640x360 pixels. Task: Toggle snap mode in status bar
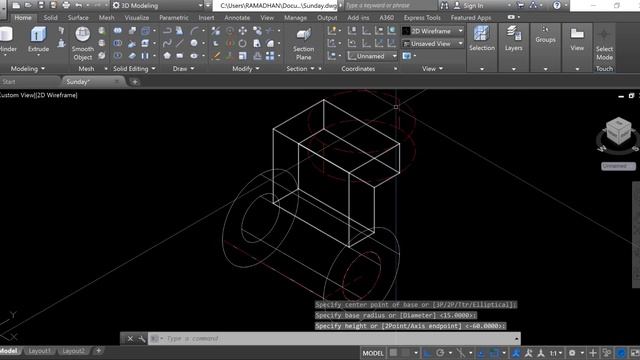click(x=405, y=353)
